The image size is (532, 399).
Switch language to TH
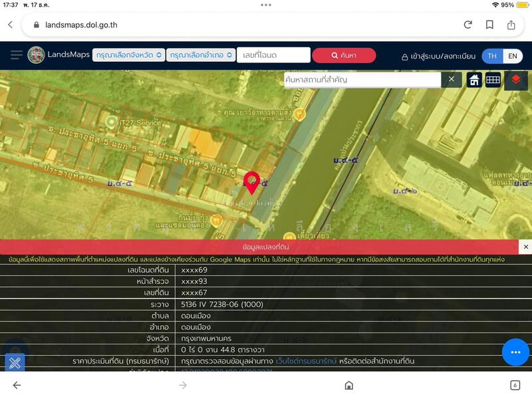point(492,56)
